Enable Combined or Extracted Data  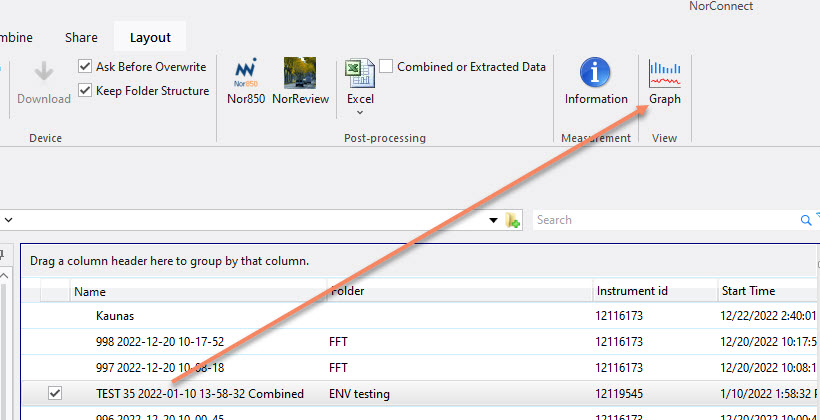click(386, 67)
